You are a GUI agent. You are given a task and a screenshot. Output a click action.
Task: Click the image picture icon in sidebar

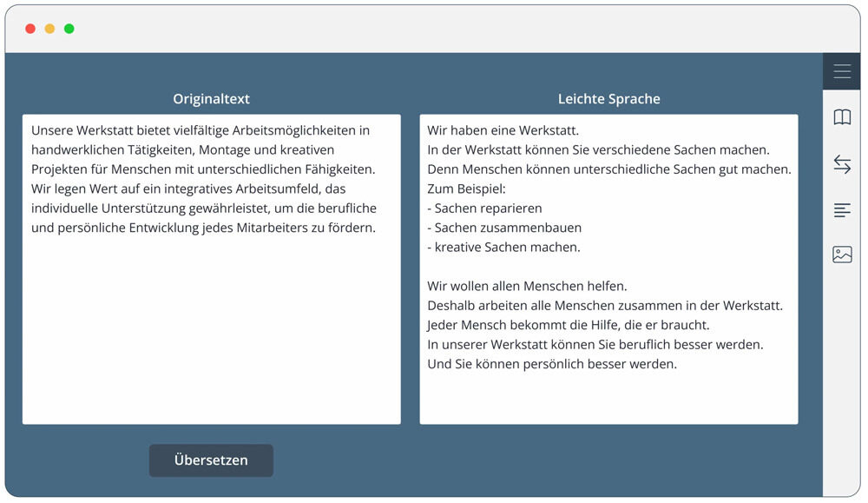click(x=842, y=255)
